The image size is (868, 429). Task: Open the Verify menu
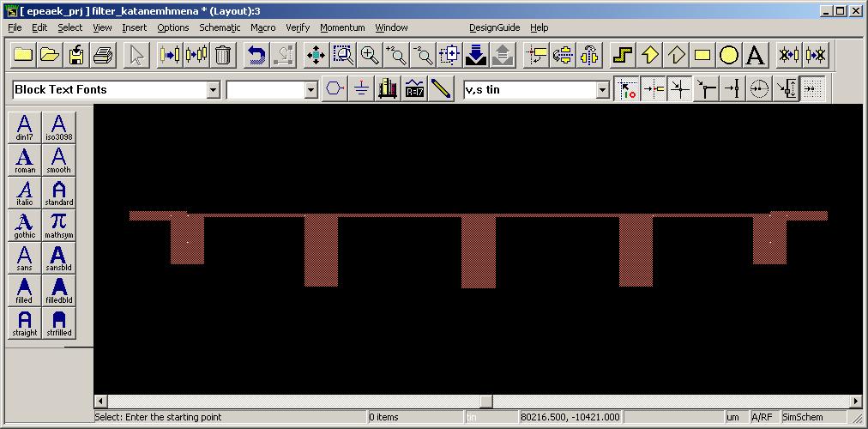pyautogui.click(x=298, y=27)
